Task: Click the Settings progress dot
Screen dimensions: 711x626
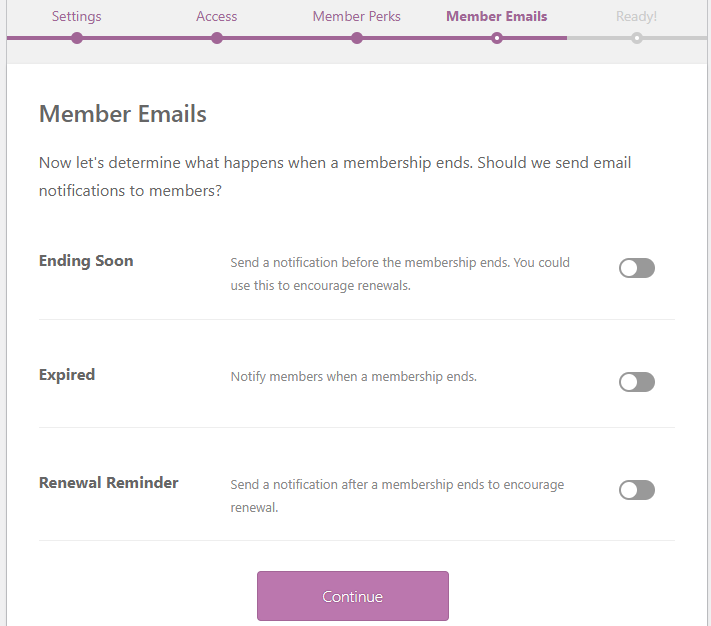Action: [x=77, y=38]
